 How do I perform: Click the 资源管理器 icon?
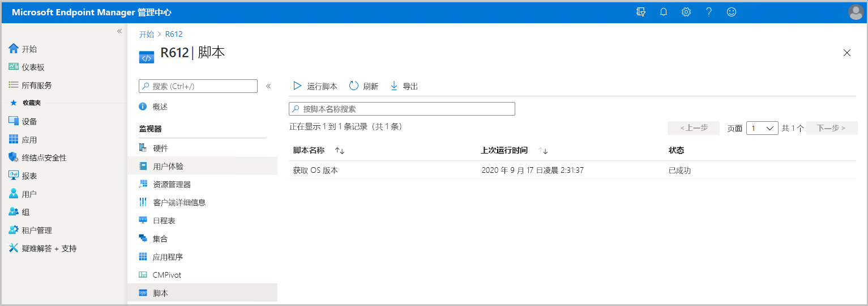coord(143,184)
